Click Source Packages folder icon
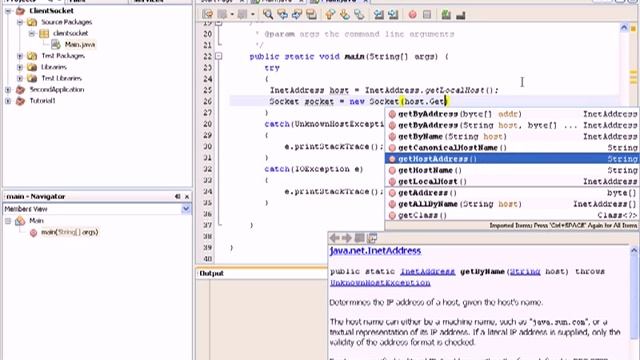 coord(32,22)
